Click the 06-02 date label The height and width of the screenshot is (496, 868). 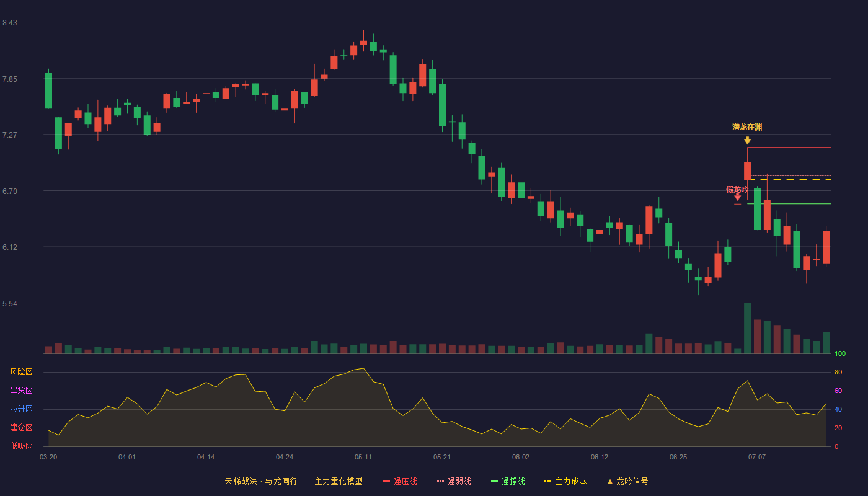pyautogui.click(x=521, y=457)
